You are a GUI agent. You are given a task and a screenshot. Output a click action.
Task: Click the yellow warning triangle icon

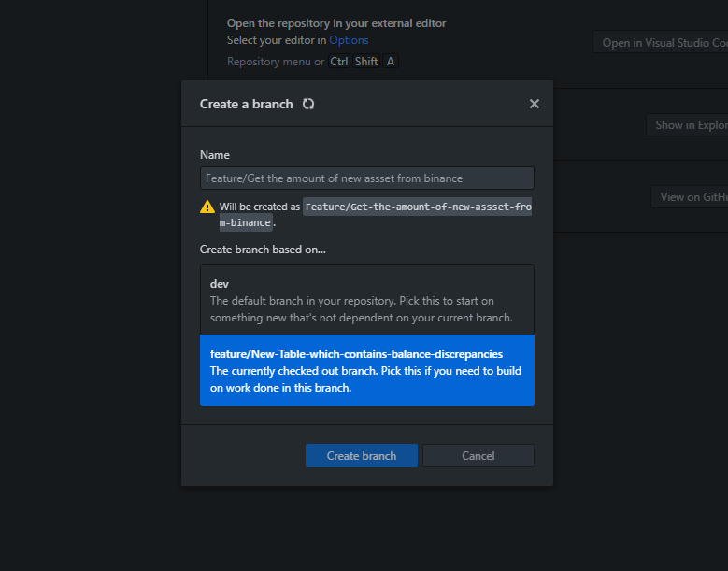(207, 207)
